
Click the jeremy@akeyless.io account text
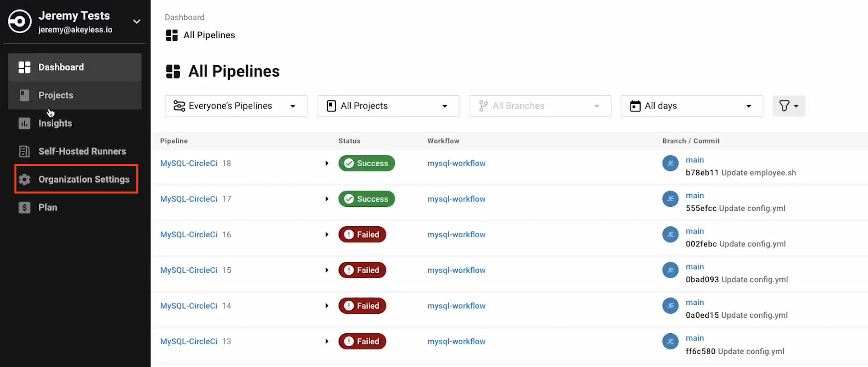coord(75,30)
